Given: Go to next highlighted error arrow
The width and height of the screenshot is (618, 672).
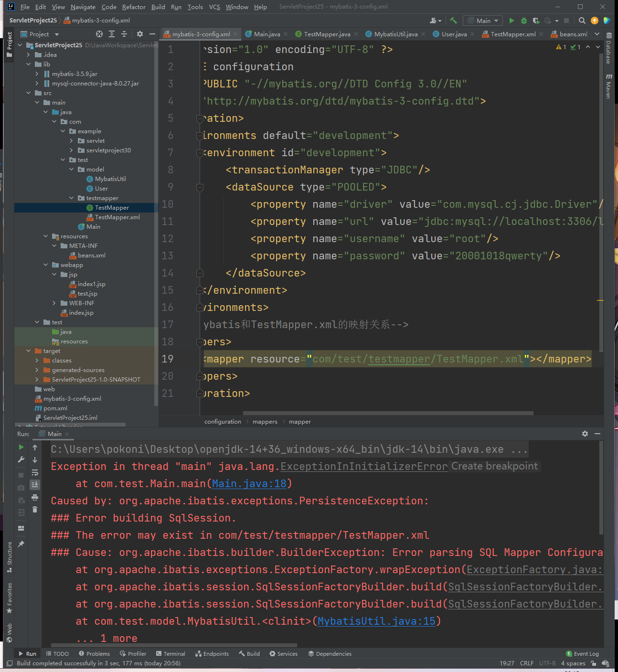Looking at the screenshot, I should [x=597, y=47].
